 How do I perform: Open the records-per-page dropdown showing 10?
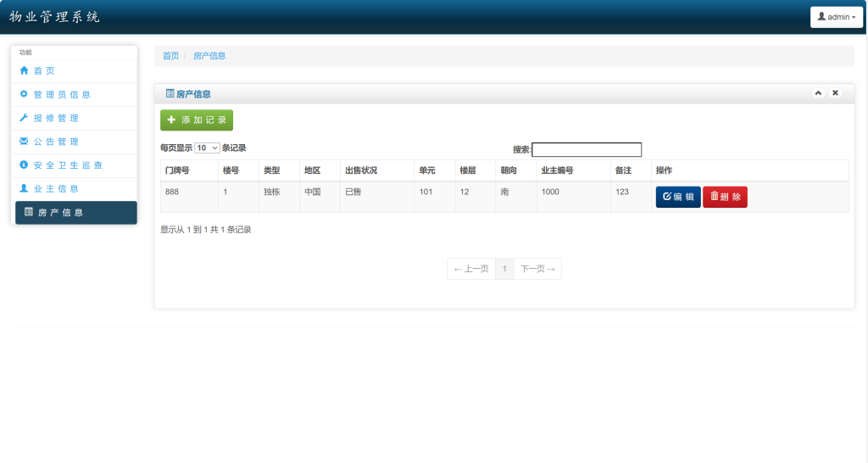(x=207, y=148)
